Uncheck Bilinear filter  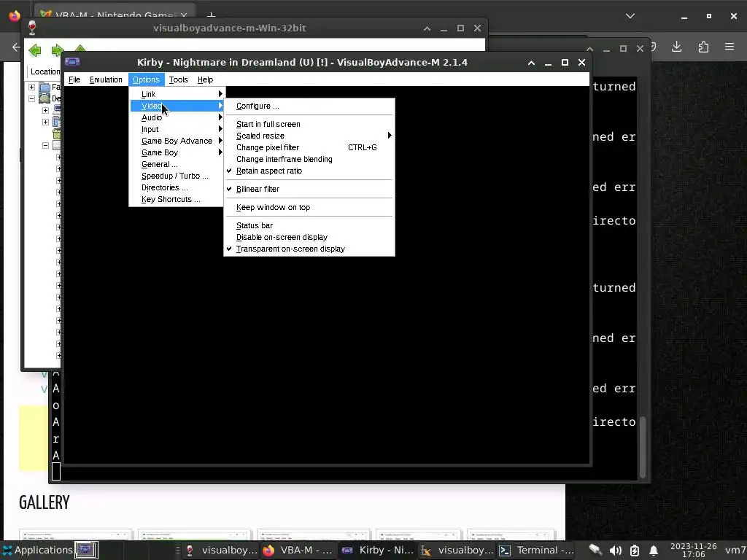pyautogui.click(x=309, y=189)
